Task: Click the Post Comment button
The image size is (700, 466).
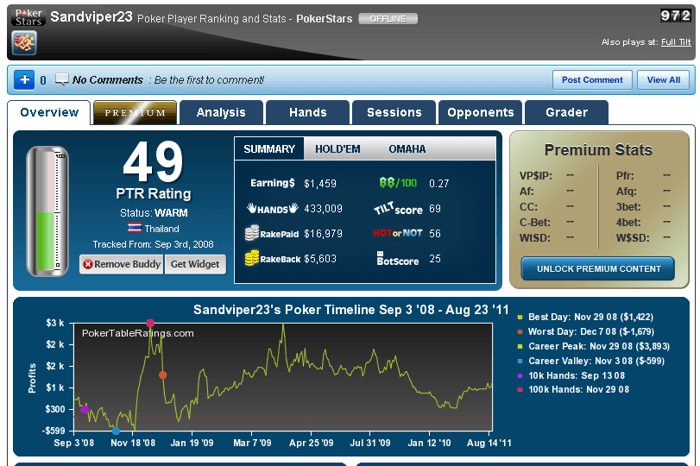Action: [x=592, y=80]
